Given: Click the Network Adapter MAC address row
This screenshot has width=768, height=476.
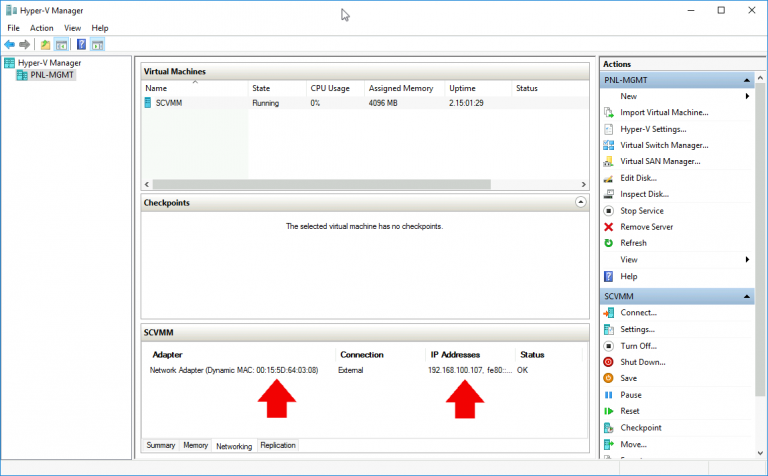Looking at the screenshot, I should coord(234,370).
